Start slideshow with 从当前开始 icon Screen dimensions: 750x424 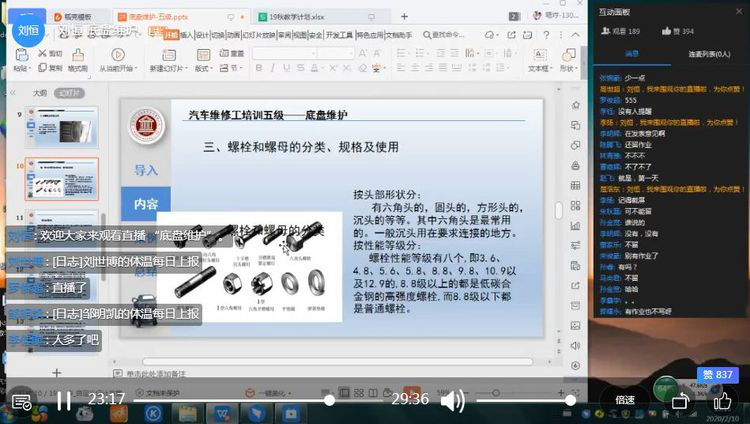[118, 55]
